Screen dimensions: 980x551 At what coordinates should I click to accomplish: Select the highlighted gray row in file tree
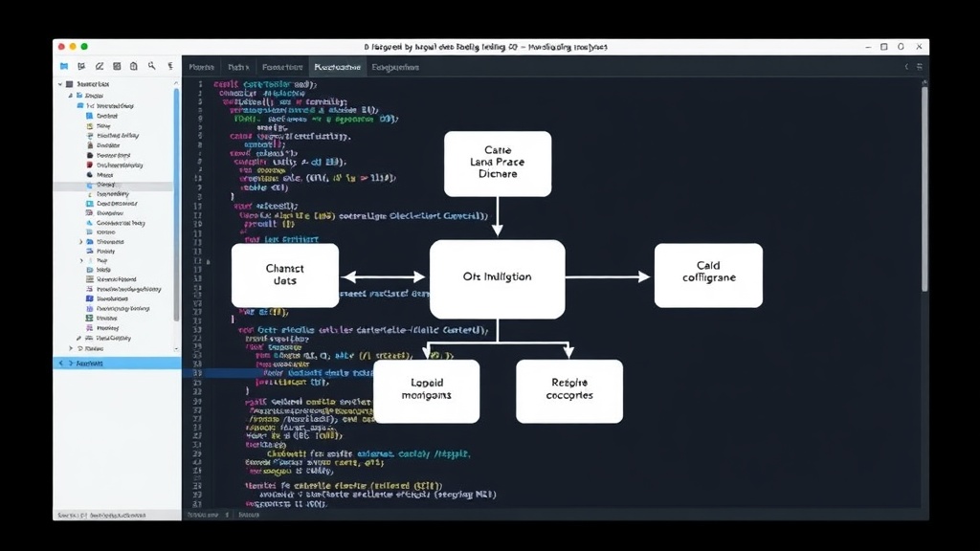coord(113,185)
